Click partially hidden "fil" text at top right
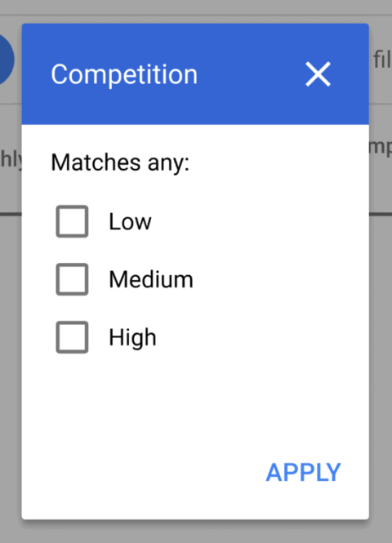The height and width of the screenshot is (543, 392). point(382,60)
